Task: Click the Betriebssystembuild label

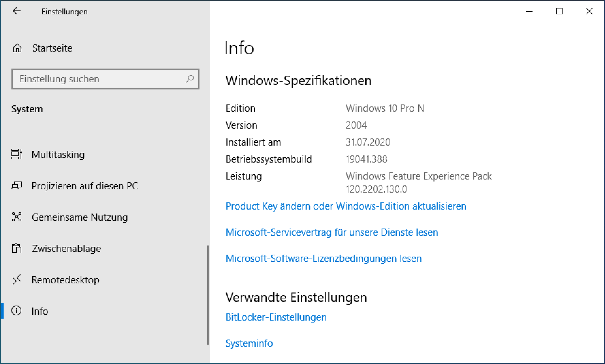Action: [269, 159]
